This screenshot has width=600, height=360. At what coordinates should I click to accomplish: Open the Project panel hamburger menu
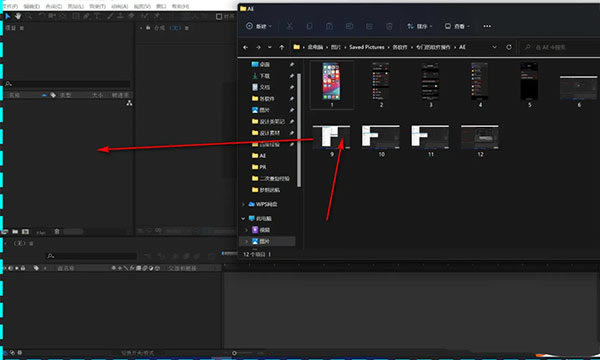click(22, 28)
